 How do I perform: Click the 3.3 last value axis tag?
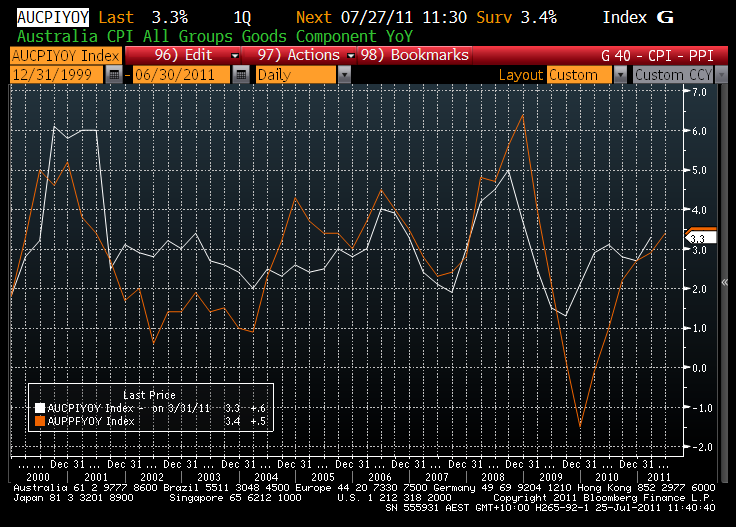pos(697,237)
